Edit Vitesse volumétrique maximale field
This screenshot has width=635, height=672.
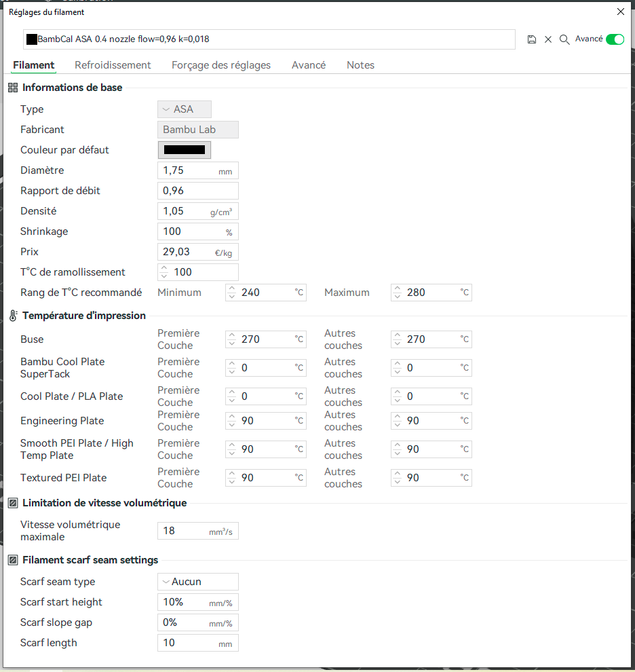click(198, 531)
